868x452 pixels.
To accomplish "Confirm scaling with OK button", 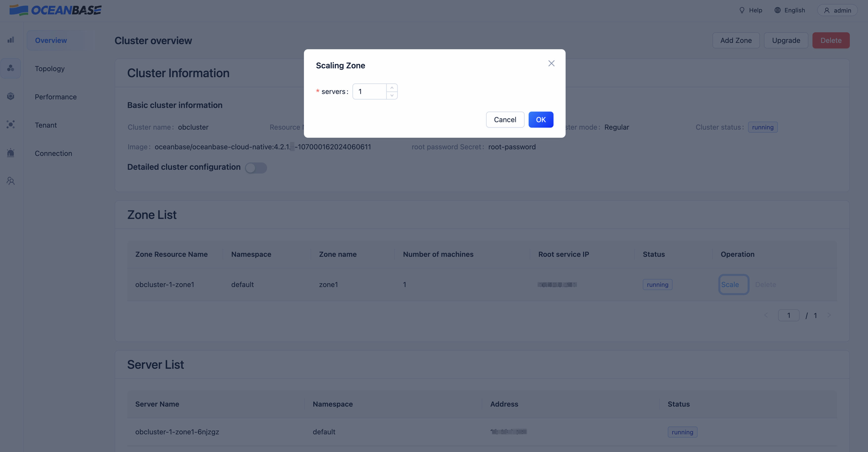I will [x=541, y=120].
